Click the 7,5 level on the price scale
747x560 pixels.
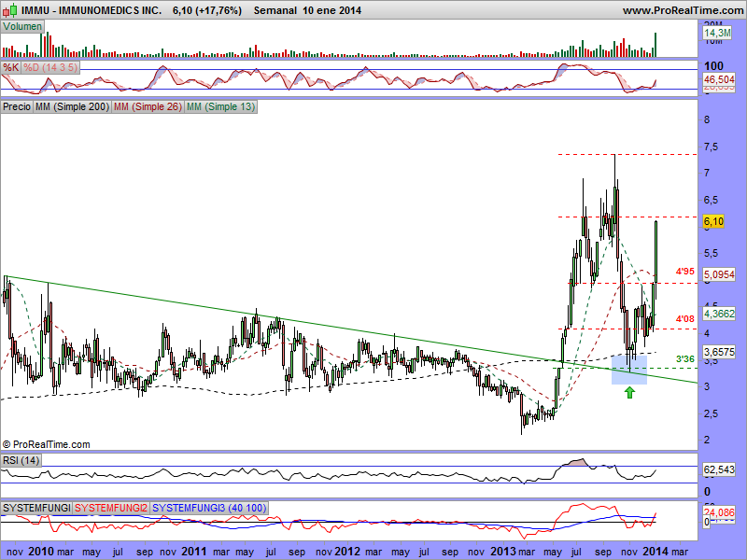click(x=712, y=147)
